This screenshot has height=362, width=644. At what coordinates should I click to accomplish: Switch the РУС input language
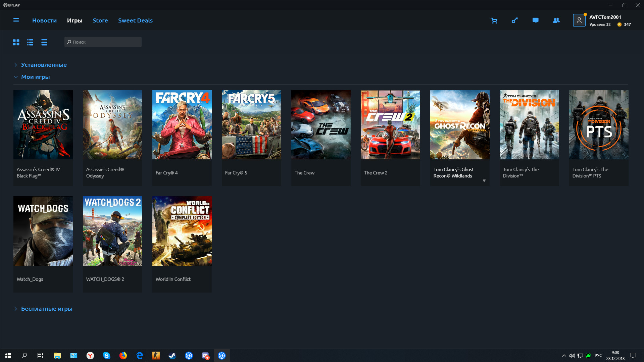tap(598, 356)
